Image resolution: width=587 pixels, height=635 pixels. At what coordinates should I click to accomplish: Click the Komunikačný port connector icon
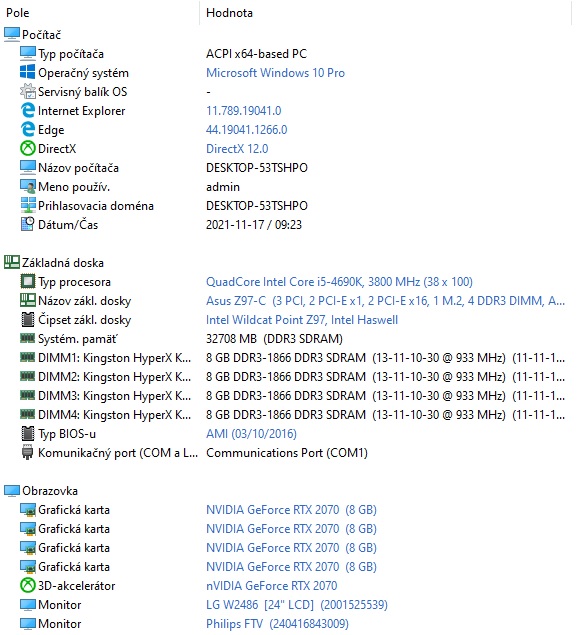[x=27, y=452]
